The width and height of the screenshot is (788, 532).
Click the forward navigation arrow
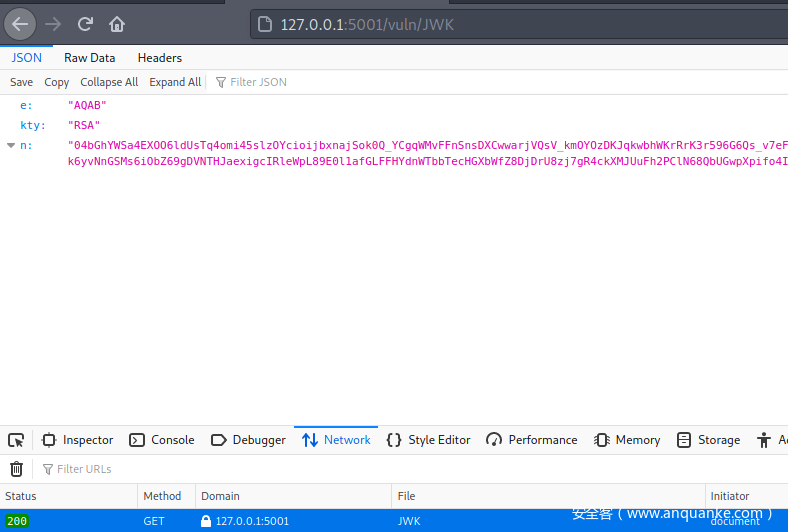[x=53, y=24]
